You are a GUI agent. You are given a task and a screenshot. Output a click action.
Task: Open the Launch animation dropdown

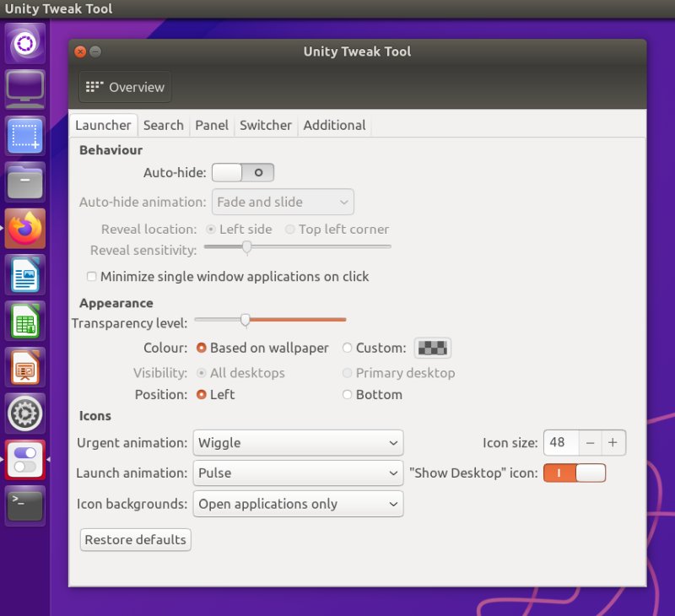[297, 473]
